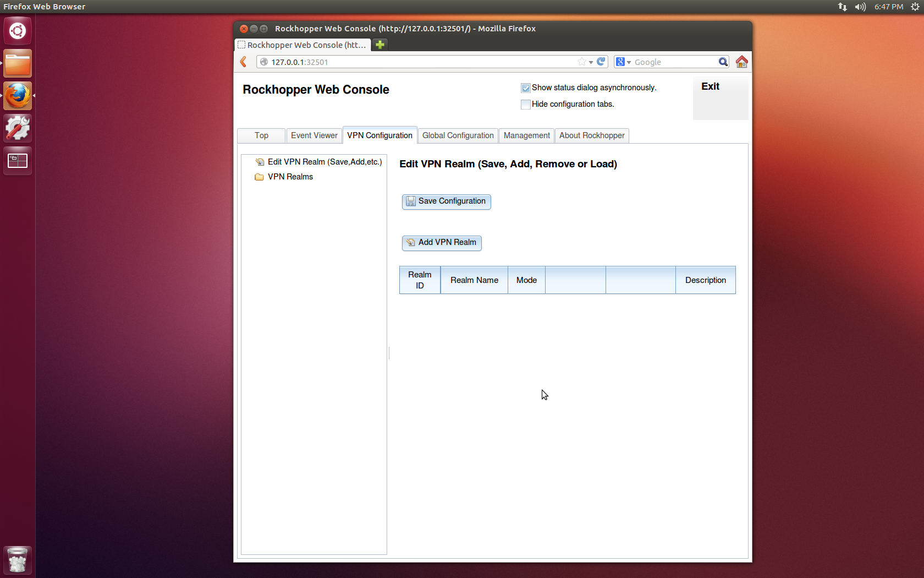Screen dimensions: 924x578
Task: Click the address bar URL field
Action: [x=418, y=62]
